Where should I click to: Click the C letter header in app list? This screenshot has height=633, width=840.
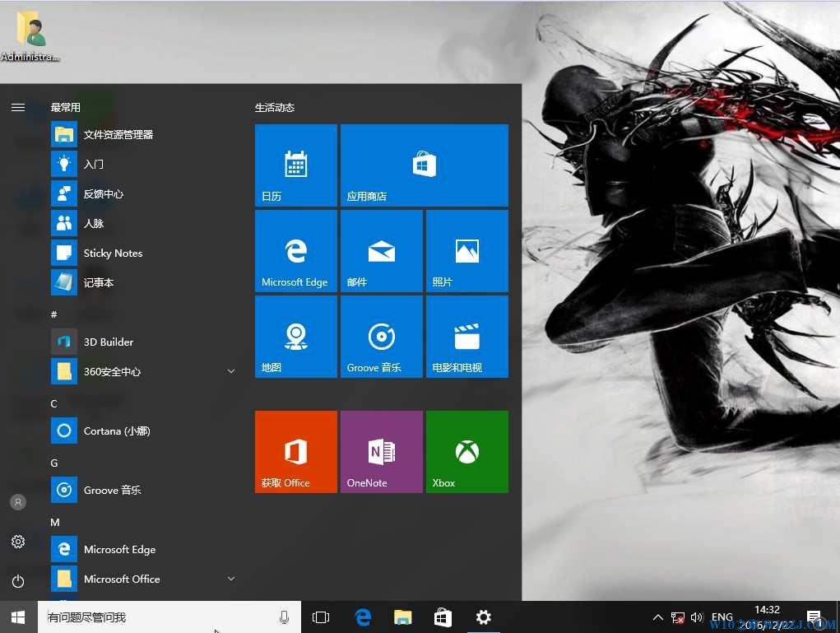tap(53, 403)
